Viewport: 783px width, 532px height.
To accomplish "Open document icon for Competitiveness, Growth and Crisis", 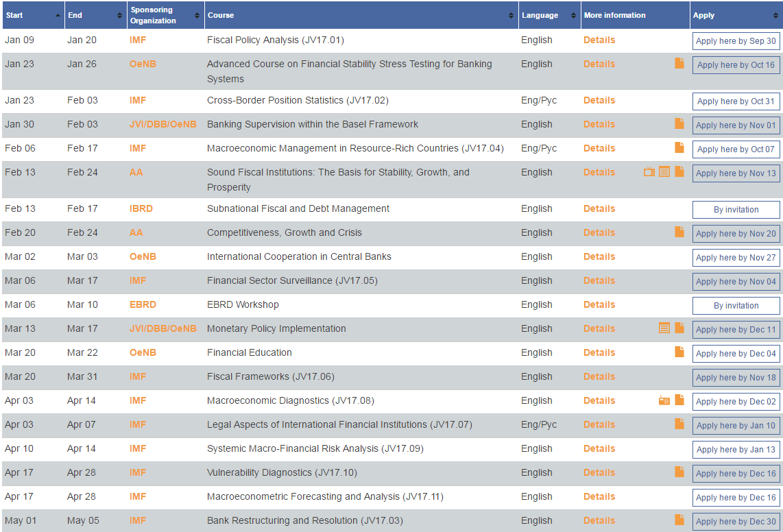I will pos(679,232).
